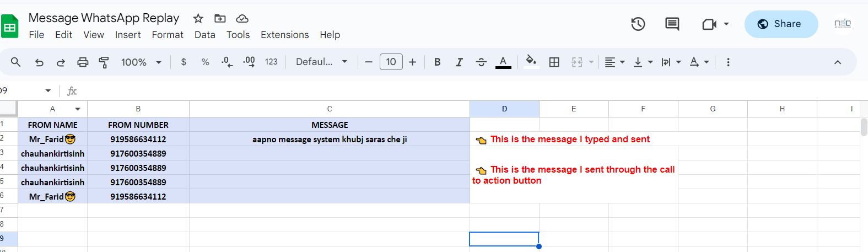Open text rotation dropdown
Screen dimensions: 868x252
[x=699, y=62]
